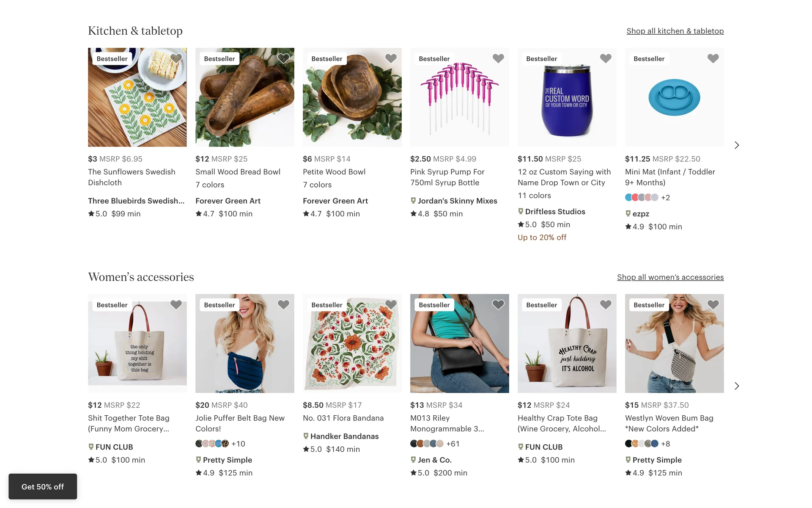Viewport: 812px width, 508px height.
Task: Select the first blue Mini Mat swatch
Action: coord(629,197)
